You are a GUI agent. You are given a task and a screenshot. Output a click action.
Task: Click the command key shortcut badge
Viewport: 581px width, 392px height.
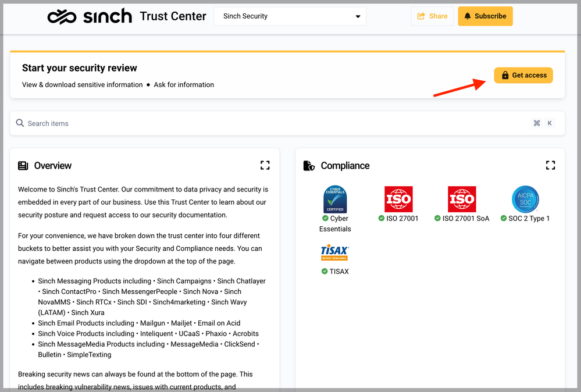(x=537, y=123)
